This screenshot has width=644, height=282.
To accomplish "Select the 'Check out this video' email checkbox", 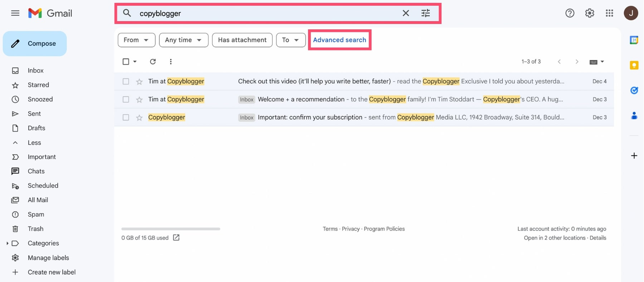I will point(126,82).
